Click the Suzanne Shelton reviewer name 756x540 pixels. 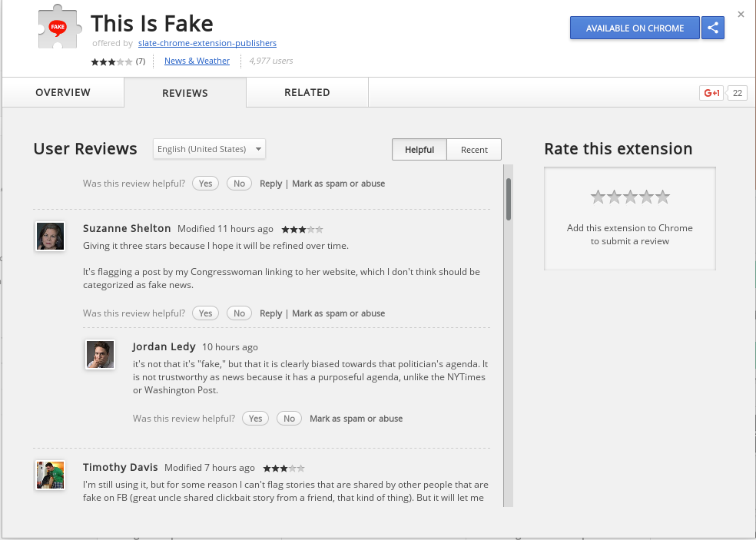(x=127, y=229)
